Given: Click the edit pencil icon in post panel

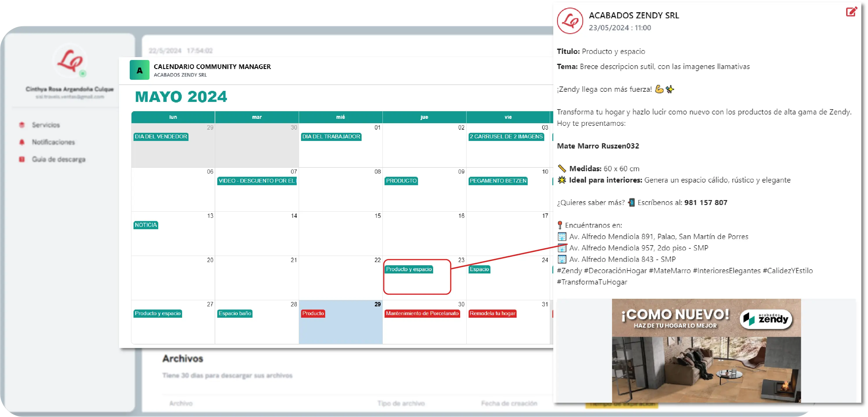Looking at the screenshot, I should tap(851, 12).
